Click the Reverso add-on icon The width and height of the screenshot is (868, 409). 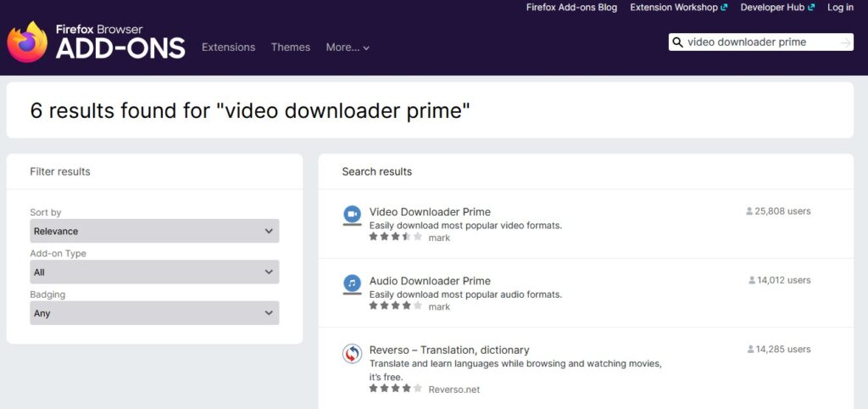pyautogui.click(x=352, y=354)
